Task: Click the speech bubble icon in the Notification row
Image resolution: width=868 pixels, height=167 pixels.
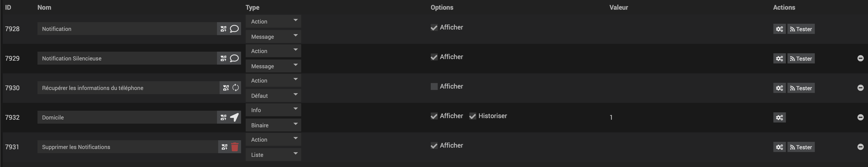Action: click(x=234, y=29)
